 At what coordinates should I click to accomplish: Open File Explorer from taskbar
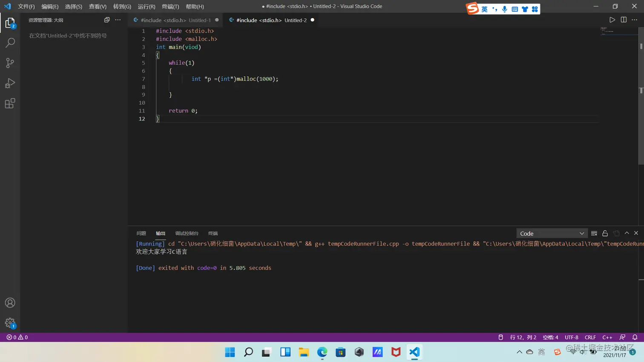[x=304, y=352]
